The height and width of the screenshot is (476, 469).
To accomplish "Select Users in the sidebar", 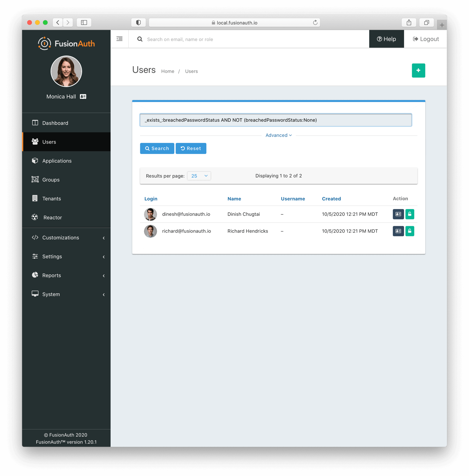I will pos(67,142).
